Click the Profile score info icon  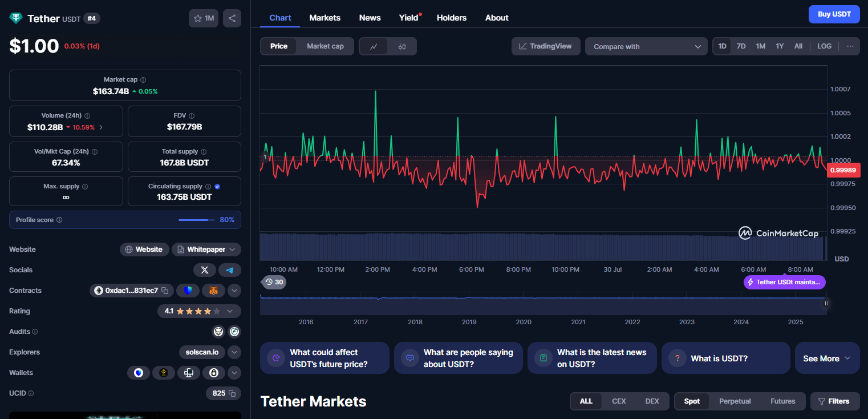click(59, 220)
